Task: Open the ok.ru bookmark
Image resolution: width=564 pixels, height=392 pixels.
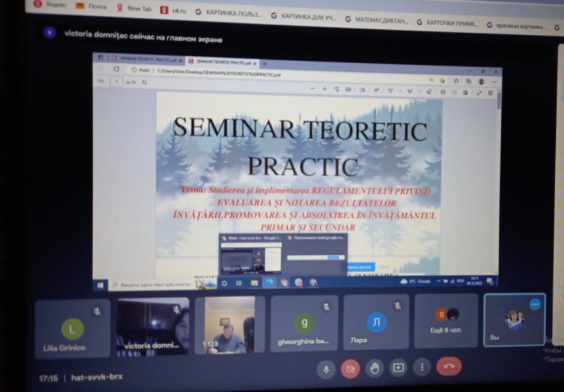Action: tap(173, 10)
